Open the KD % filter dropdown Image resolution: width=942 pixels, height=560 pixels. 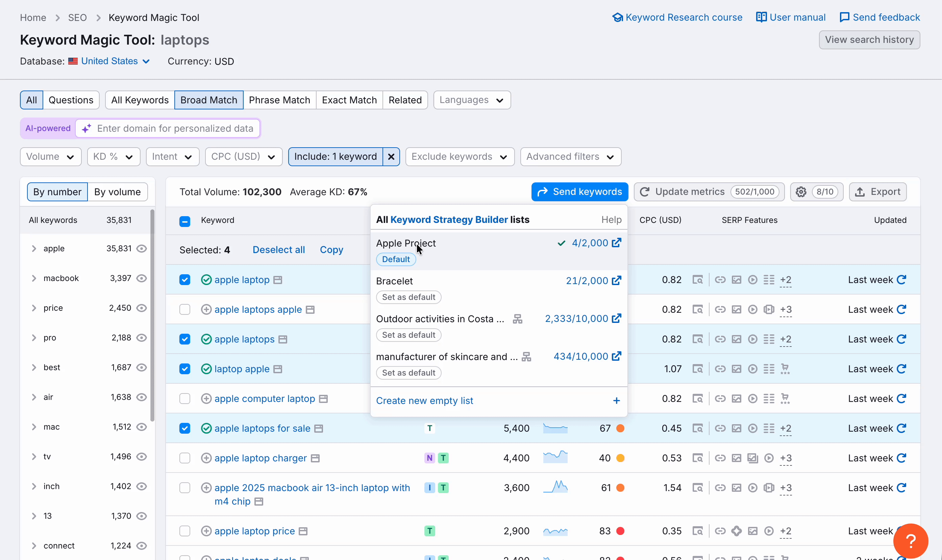point(114,157)
